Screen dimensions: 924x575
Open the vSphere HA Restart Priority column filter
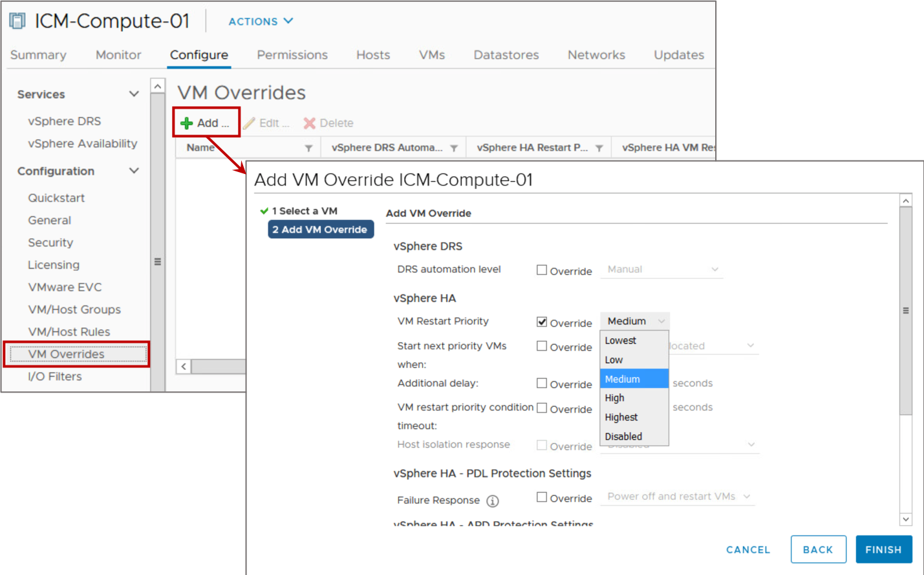coord(599,148)
